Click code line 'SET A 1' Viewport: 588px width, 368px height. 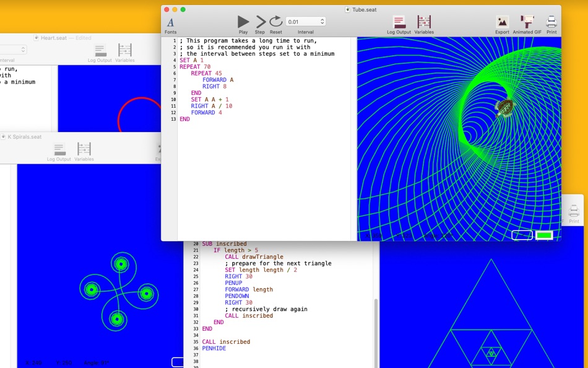click(x=191, y=60)
